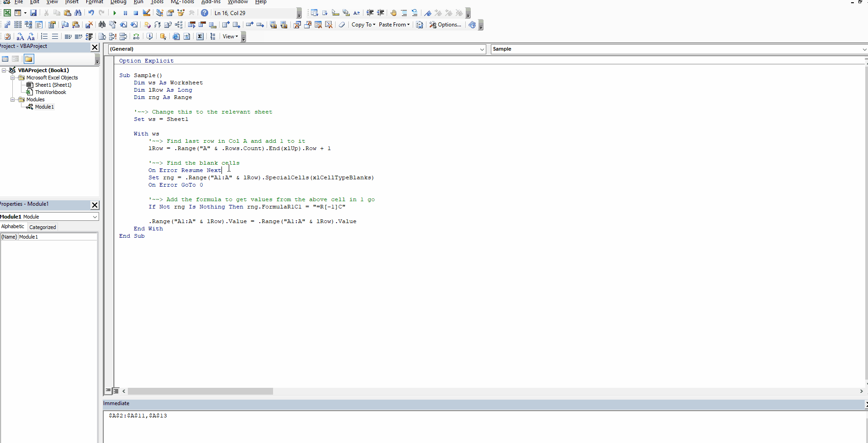Click the MZ-Tools help book icon
Viewport: 868px width, 443px height.
472,25
